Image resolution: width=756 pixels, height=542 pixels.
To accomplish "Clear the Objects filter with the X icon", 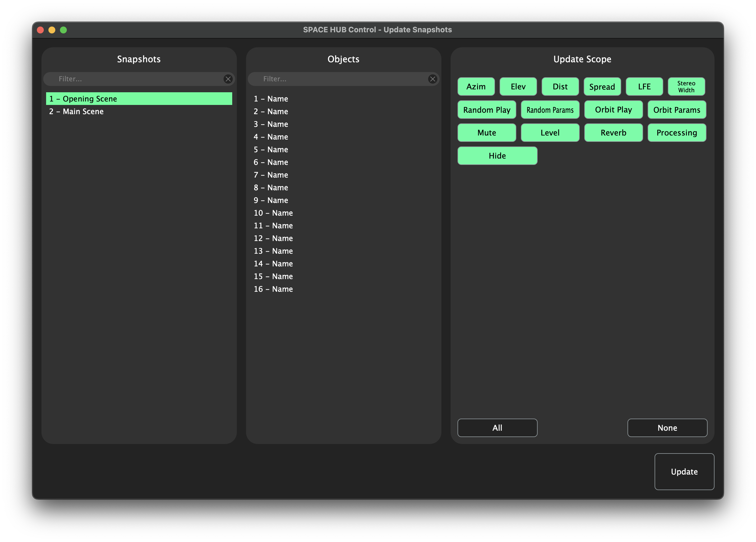I will click(432, 79).
